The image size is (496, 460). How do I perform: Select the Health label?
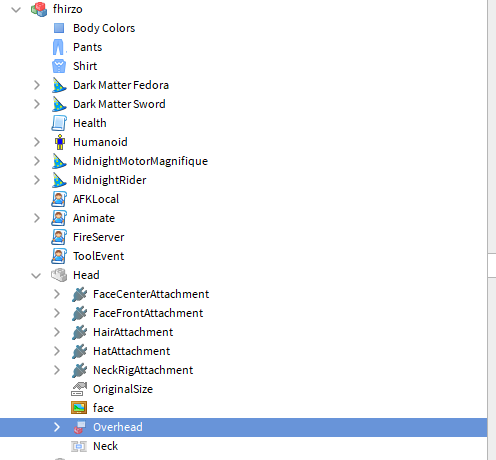[x=90, y=123]
